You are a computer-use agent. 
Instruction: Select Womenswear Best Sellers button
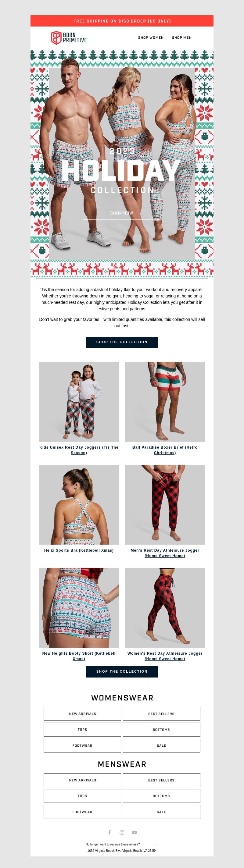pyautogui.click(x=161, y=714)
